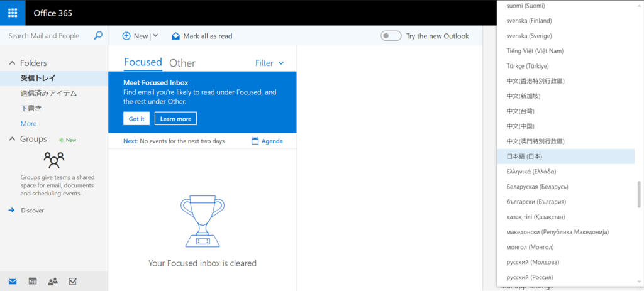Open the New item dropdown arrow
The image size is (644, 291).
[155, 36]
